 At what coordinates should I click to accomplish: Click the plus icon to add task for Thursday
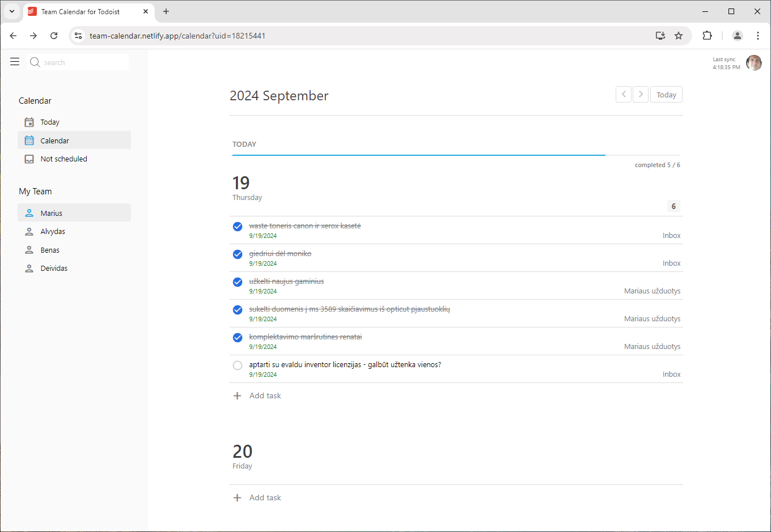pyautogui.click(x=237, y=395)
